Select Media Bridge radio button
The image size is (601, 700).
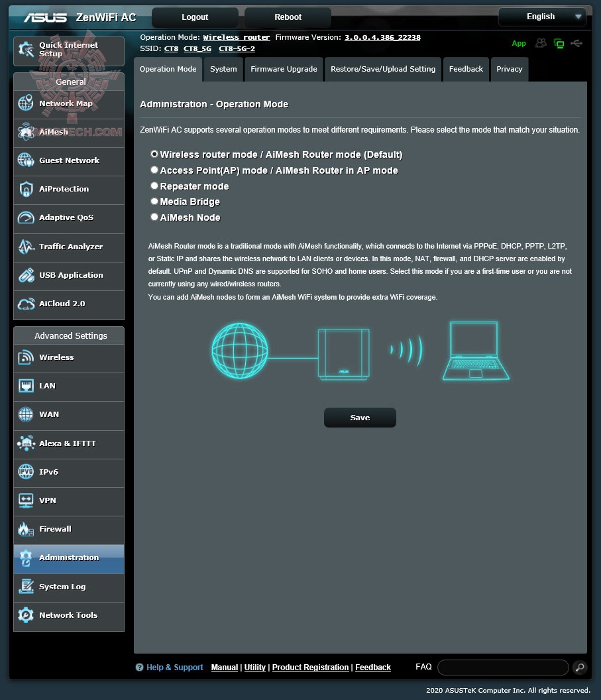[154, 202]
